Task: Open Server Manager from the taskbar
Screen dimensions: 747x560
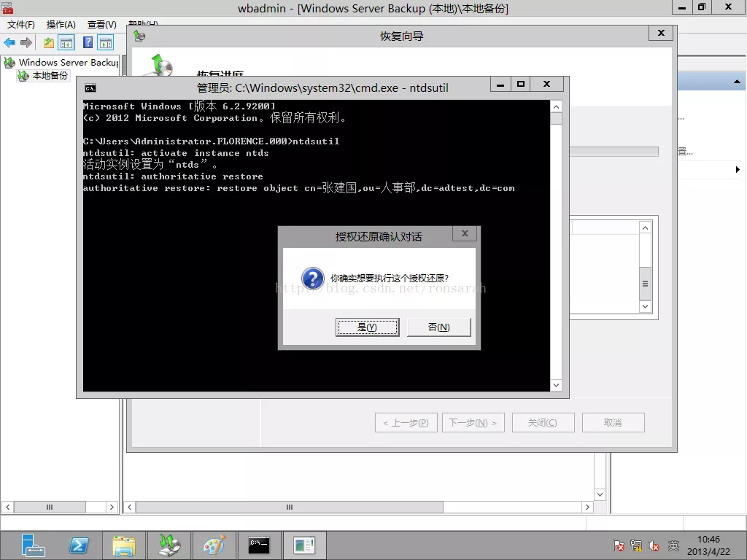Action: point(33,545)
